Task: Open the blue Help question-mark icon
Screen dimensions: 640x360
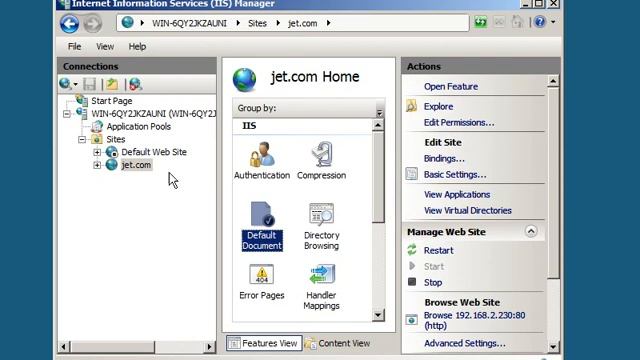Action: point(540,22)
